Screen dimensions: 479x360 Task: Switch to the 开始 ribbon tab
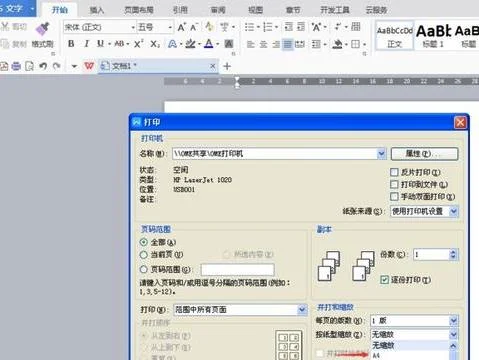click(x=60, y=10)
